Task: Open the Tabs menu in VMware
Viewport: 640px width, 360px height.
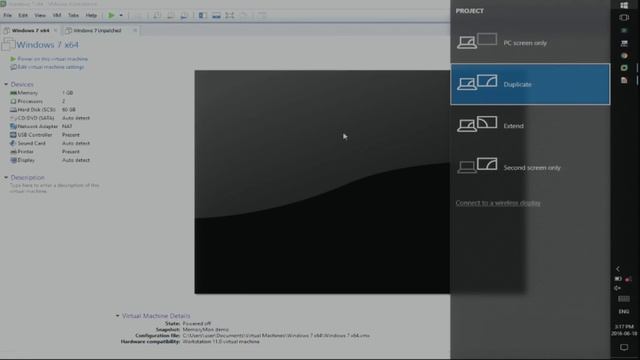Action: [x=73, y=16]
